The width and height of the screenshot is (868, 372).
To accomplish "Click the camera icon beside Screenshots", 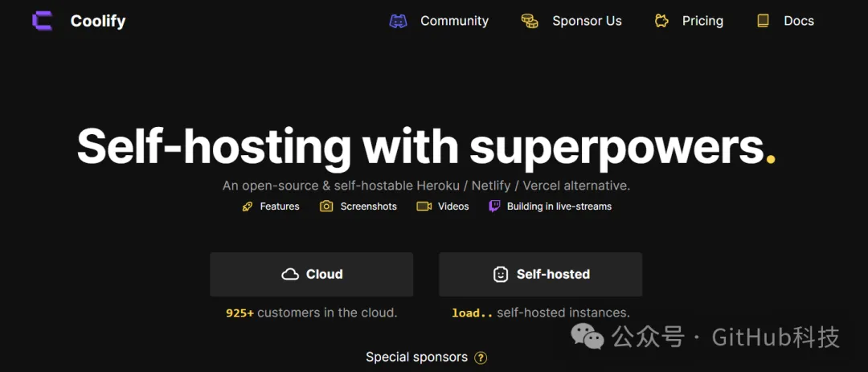I will (x=326, y=206).
